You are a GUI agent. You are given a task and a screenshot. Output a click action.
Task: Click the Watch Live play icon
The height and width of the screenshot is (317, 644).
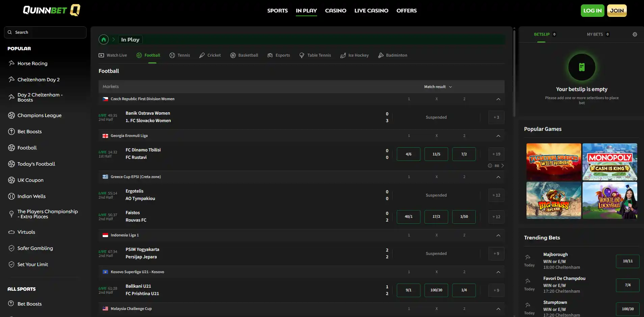click(101, 55)
